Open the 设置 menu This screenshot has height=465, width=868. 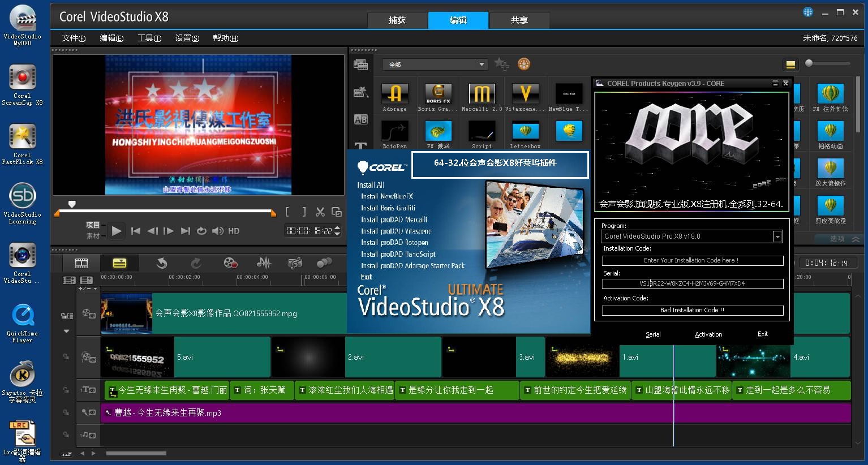point(187,38)
